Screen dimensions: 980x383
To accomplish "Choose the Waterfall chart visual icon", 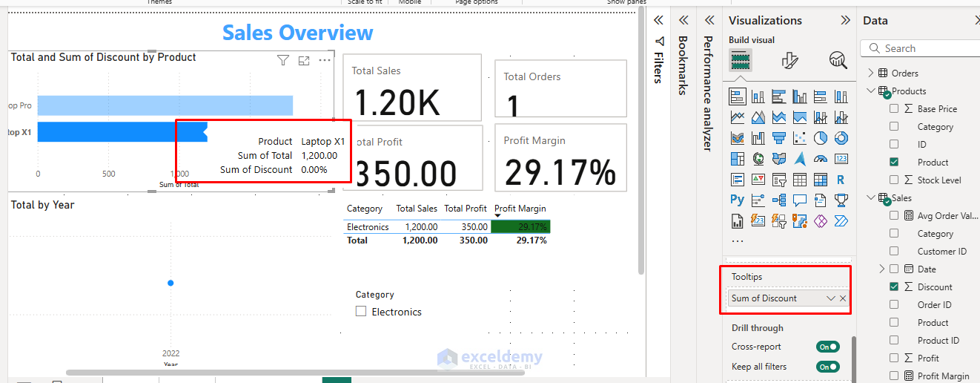I will (x=758, y=138).
